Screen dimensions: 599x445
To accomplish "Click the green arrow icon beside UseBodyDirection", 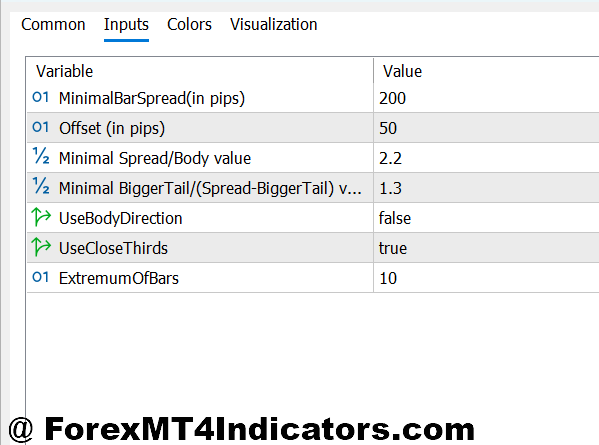I will pyautogui.click(x=41, y=217).
